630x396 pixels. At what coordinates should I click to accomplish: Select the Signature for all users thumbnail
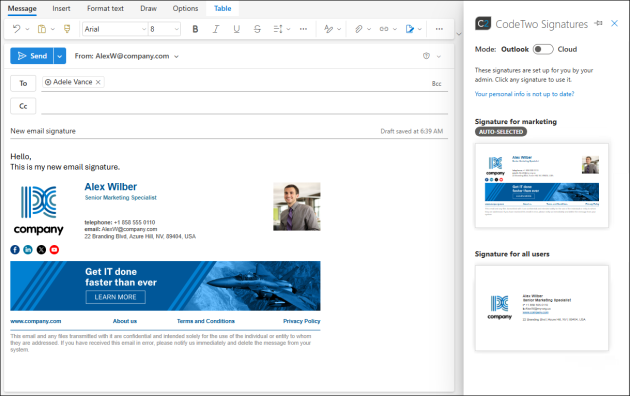542,308
